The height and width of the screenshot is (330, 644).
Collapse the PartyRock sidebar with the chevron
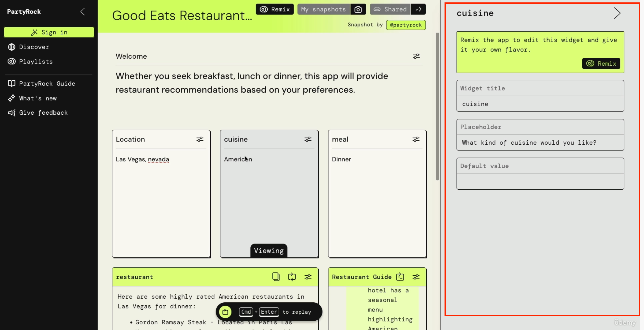point(83,12)
